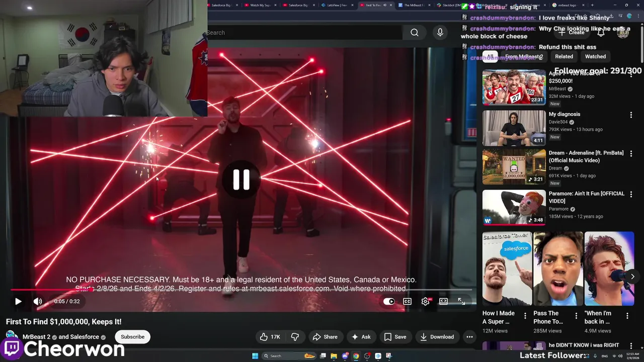Open the Create menu
The image size is (644, 362).
click(572, 32)
